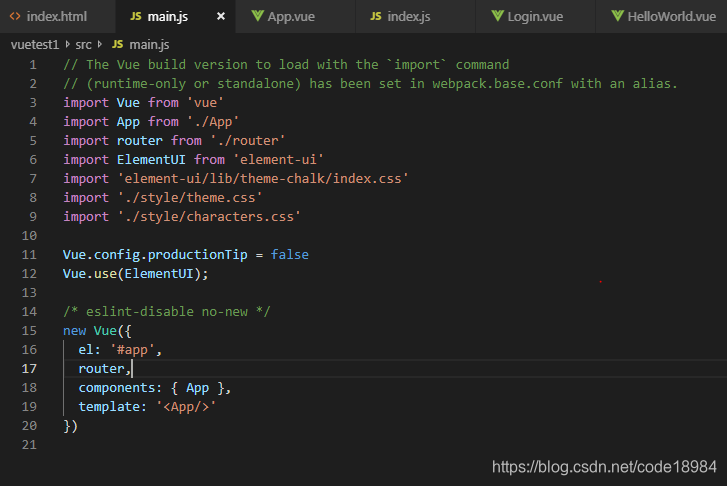Click the Vue icon on HelloWorld.vue tab

[x=618, y=16]
